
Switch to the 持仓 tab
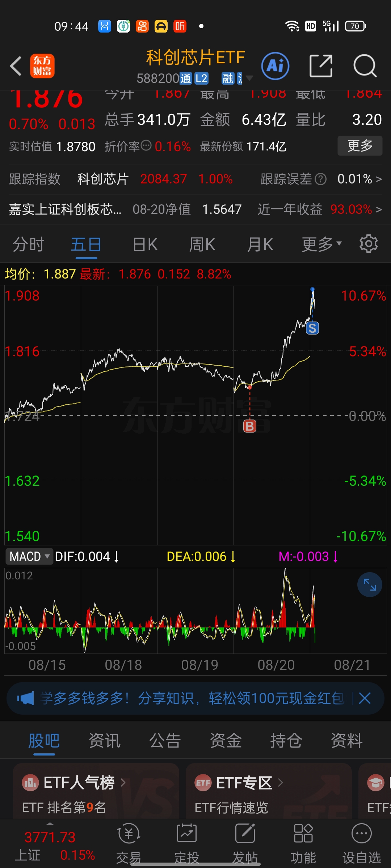(x=286, y=740)
